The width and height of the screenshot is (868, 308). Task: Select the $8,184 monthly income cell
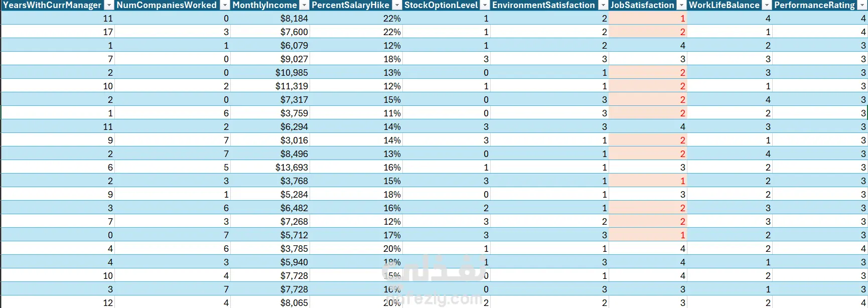tap(270, 19)
